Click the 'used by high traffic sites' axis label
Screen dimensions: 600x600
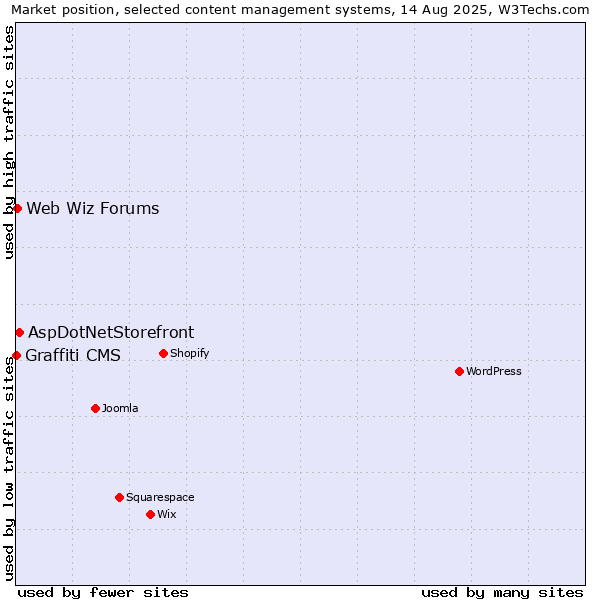(8, 142)
